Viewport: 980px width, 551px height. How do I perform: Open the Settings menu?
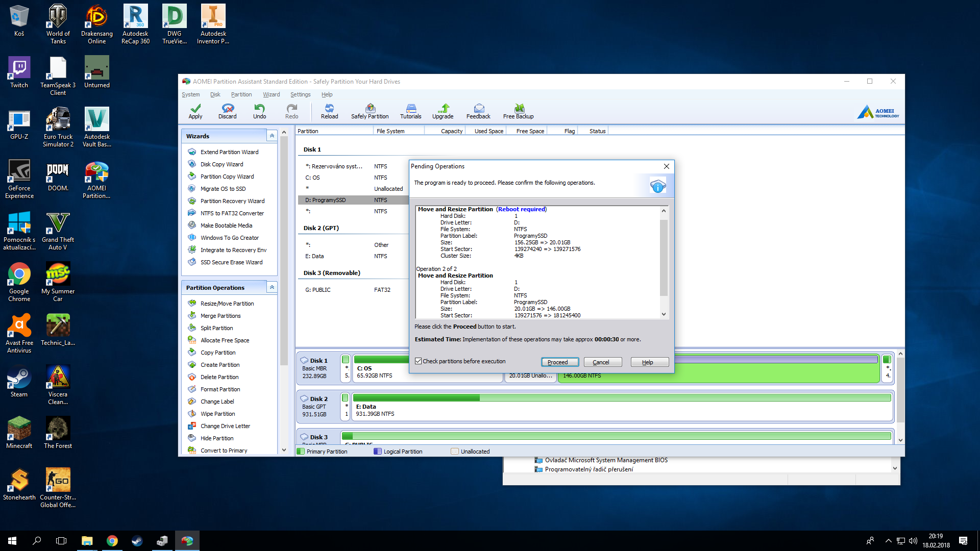point(301,94)
